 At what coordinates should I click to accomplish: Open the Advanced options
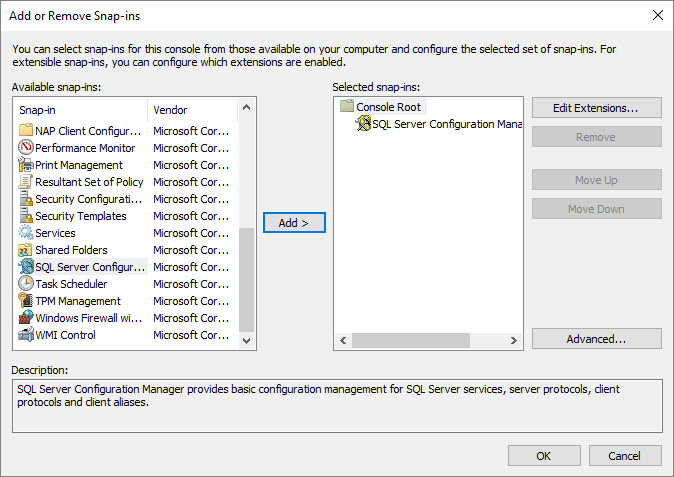[x=597, y=339]
